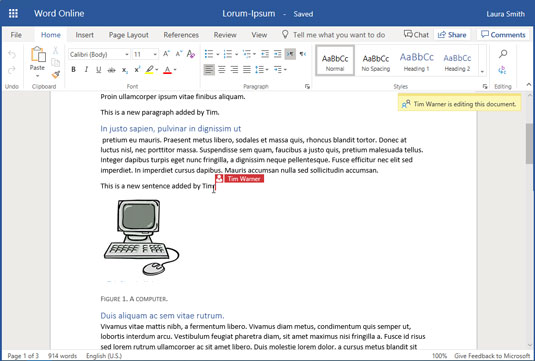Open the Numbering list dropdown arrow
Image resolution: width=535 pixels, height=361 pixels.
point(236,54)
